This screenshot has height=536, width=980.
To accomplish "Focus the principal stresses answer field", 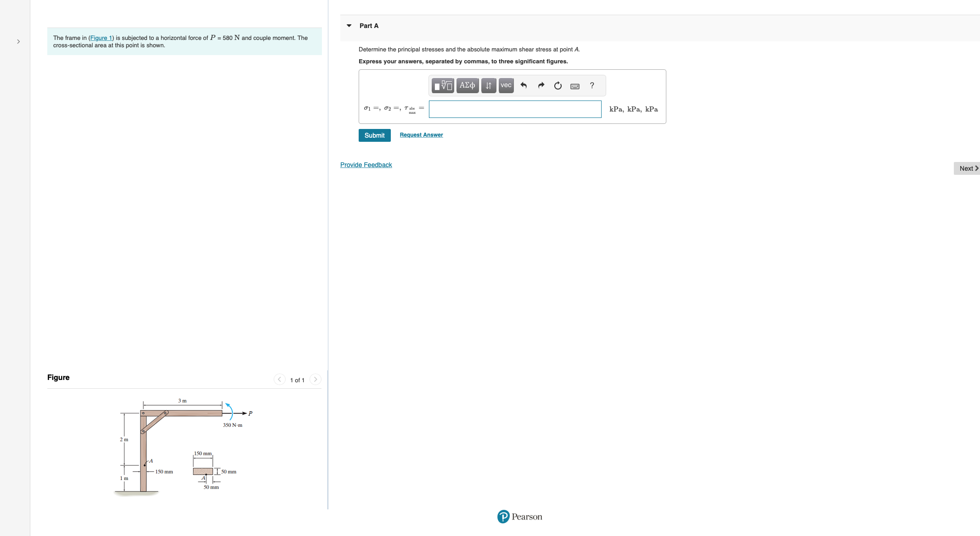I will [x=515, y=109].
